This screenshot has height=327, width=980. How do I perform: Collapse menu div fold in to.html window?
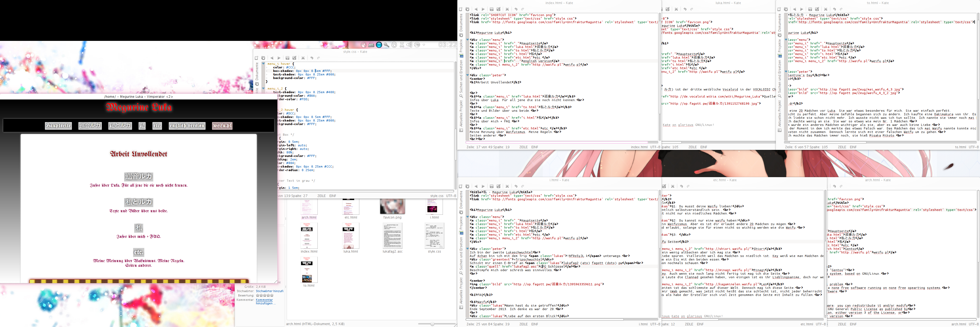[x=786, y=40]
